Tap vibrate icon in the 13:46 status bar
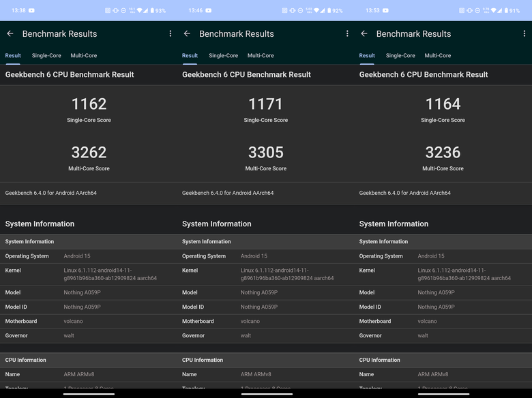This screenshot has height=398, width=532. (293, 10)
